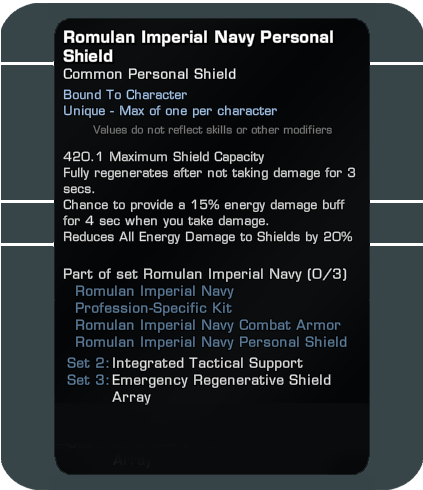Click the Set 3 label
The image size is (423, 490).
tap(88, 380)
